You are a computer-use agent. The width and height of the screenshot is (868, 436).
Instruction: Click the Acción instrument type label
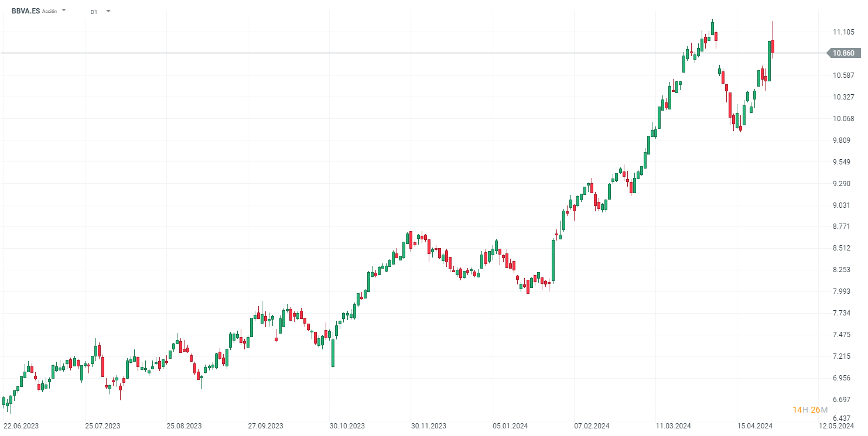50,11
